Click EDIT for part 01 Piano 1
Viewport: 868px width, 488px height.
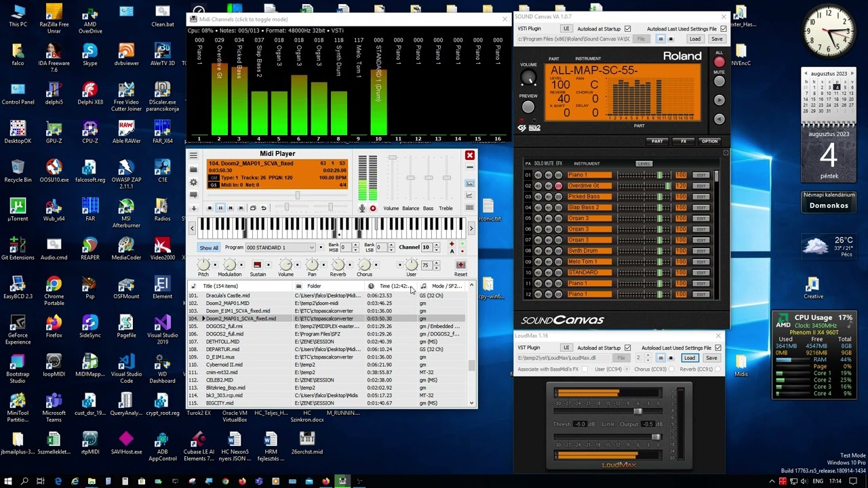pos(701,175)
